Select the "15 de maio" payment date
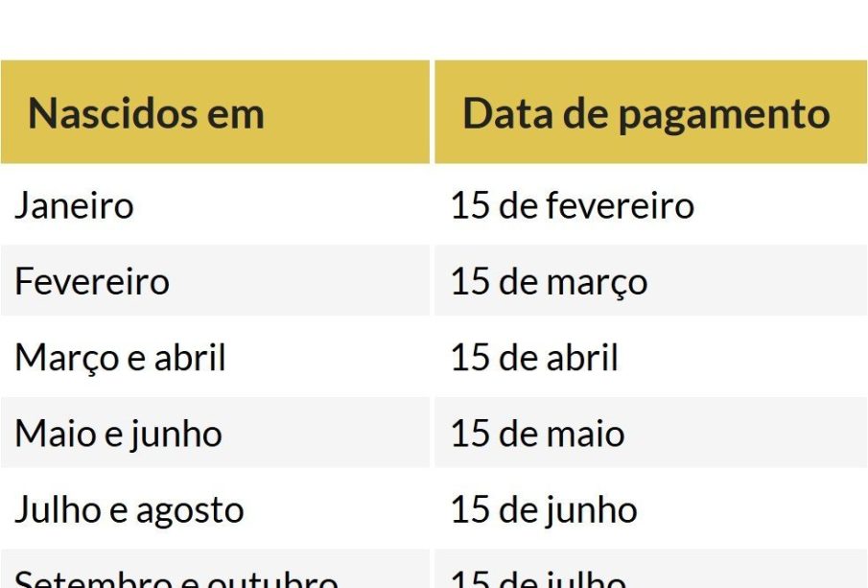868x588 pixels. pos(537,434)
